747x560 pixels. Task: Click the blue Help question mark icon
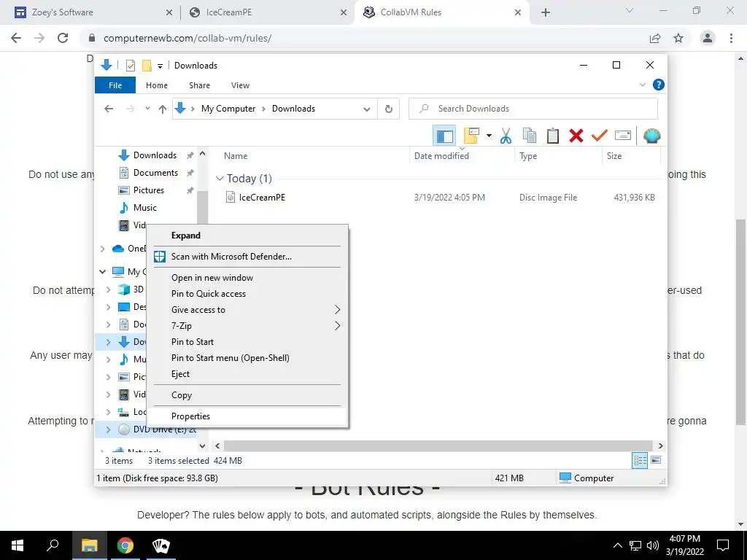coord(659,85)
